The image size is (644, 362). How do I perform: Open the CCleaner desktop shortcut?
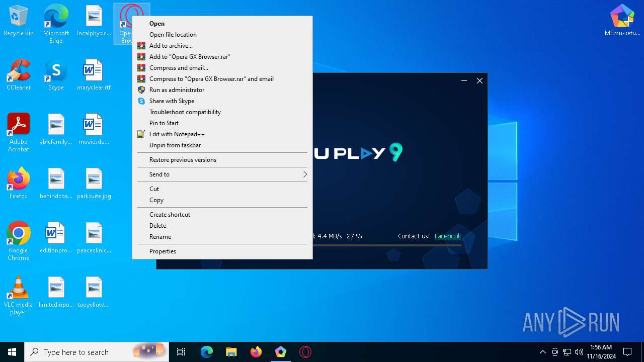pyautogui.click(x=18, y=75)
